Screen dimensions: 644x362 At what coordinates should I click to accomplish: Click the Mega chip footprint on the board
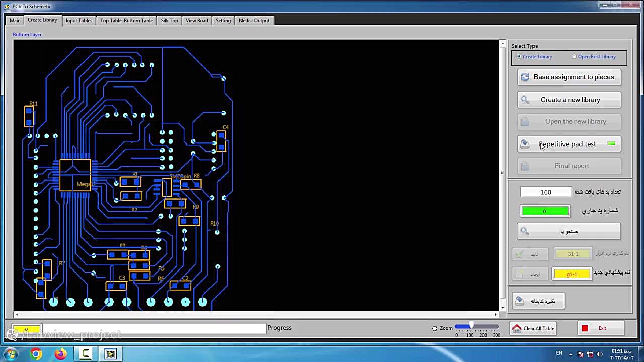pos(75,175)
